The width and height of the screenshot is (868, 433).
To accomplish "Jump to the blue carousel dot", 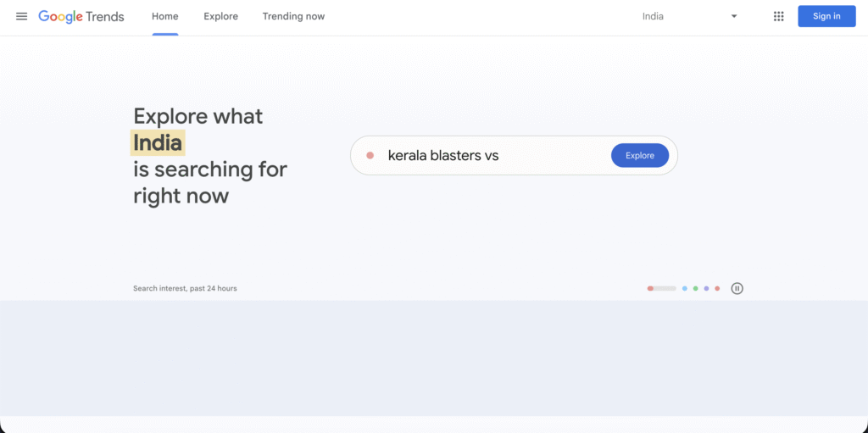I will click(x=685, y=288).
